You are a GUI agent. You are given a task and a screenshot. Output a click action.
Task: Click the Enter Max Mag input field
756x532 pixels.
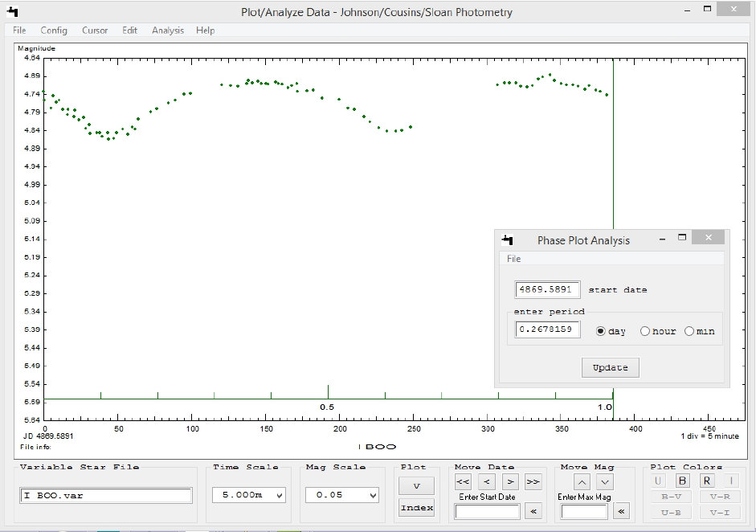pyautogui.click(x=584, y=511)
